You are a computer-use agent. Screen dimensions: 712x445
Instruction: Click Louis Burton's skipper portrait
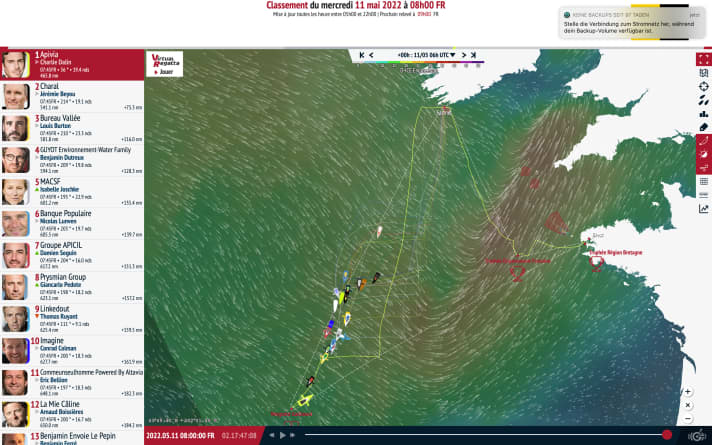[16, 128]
